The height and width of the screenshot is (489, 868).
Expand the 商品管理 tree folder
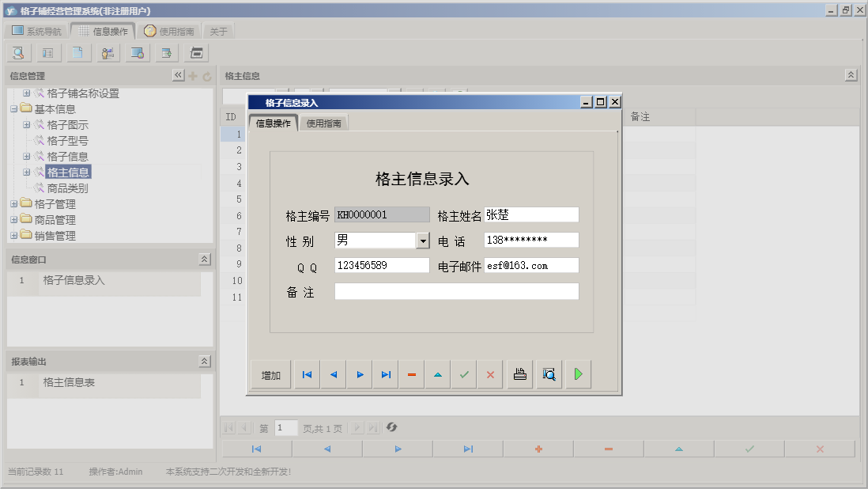pyautogui.click(x=14, y=220)
